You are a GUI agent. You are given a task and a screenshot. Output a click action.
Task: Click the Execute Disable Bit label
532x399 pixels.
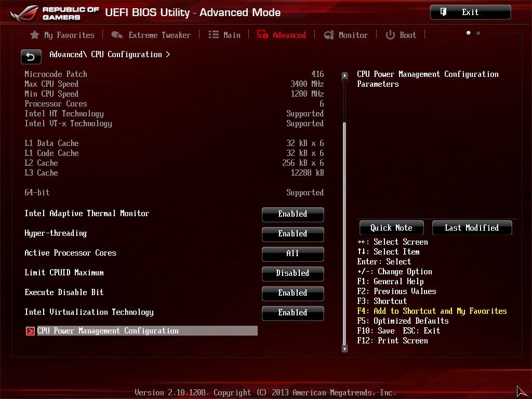(64, 292)
